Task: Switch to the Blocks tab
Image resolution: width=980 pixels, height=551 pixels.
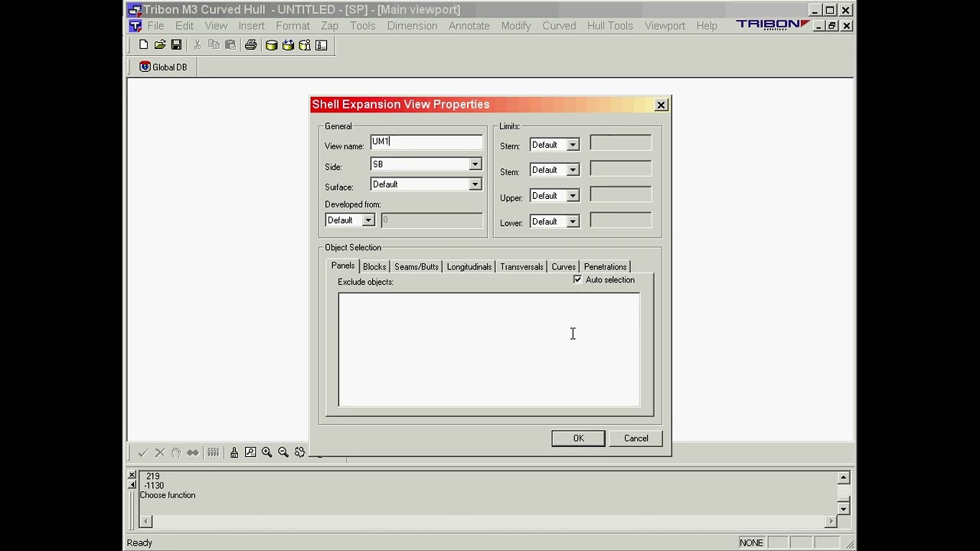Action: (374, 267)
